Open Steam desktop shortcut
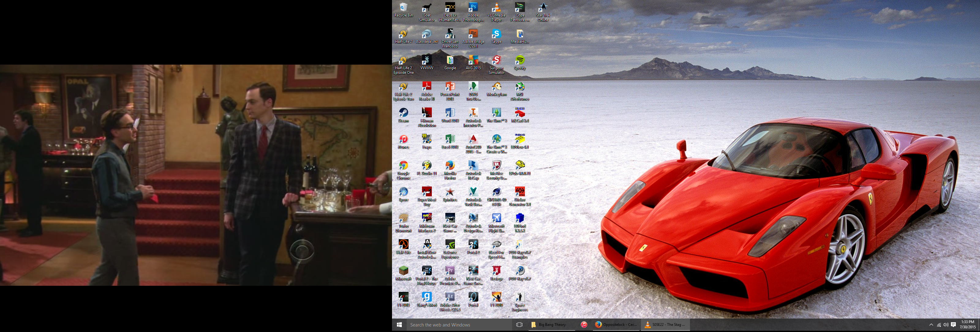Screen dimensions: 980x332 click(x=403, y=115)
